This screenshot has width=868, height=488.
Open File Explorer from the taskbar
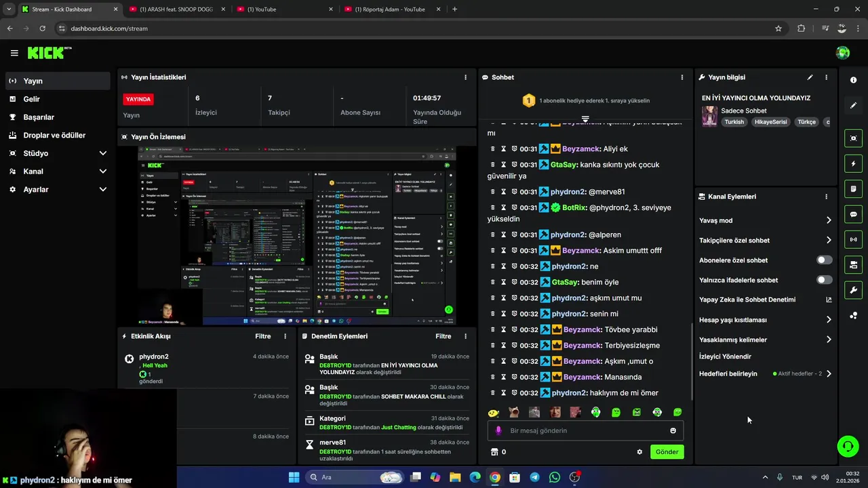454,477
